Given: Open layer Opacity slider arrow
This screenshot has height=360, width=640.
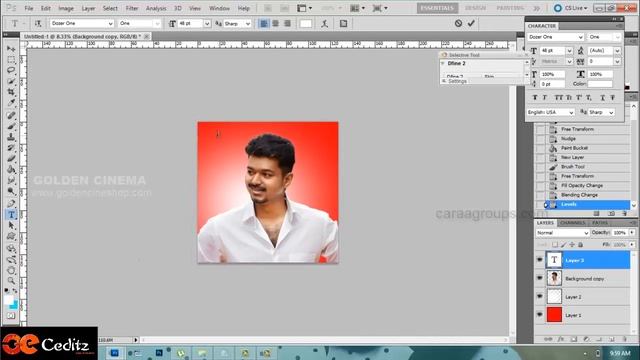Looking at the screenshot, I should tap(632, 232).
